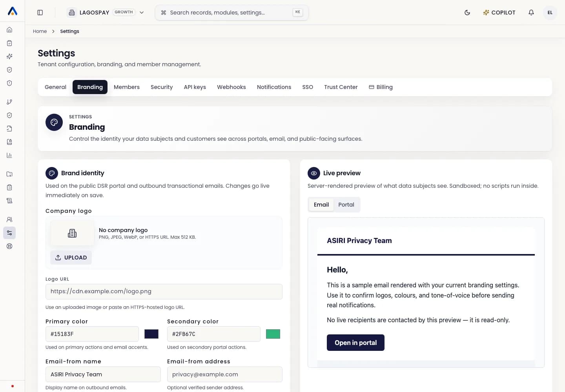Open the shield-check sidebar icon below sparkles
This screenshot has width=565, height=392.
click(9, 70)
